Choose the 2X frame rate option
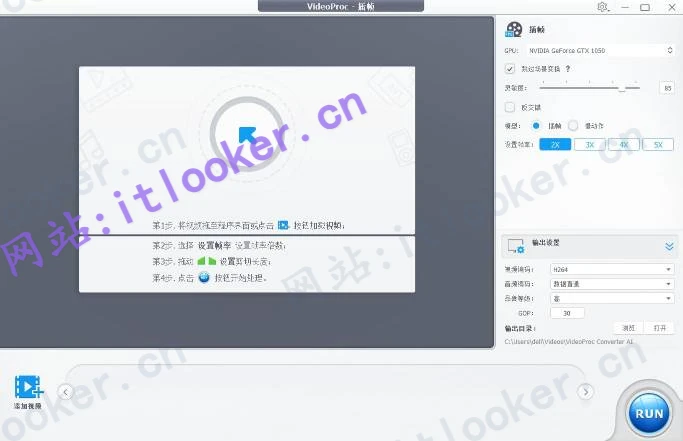 click(x=555, y=145)
